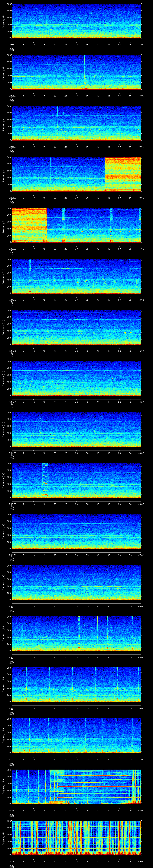
Task: Select the spectrogram panel beginning at 19:38:00
Action: coord(76,123)
